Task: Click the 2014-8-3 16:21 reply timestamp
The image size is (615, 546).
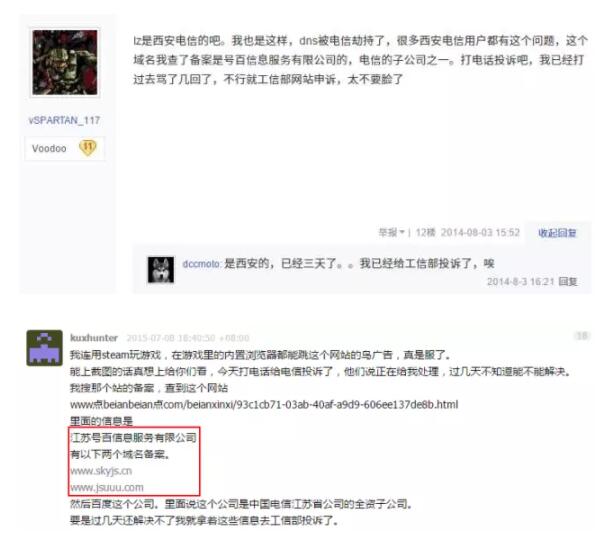Action: pos(520,282)
